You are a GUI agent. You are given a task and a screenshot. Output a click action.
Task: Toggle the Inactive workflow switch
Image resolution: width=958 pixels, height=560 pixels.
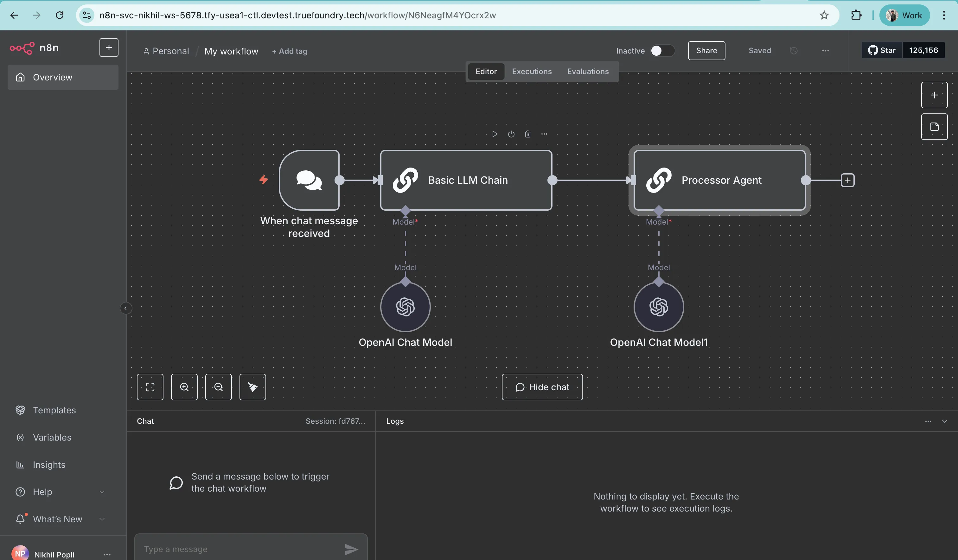coord(662,51)
